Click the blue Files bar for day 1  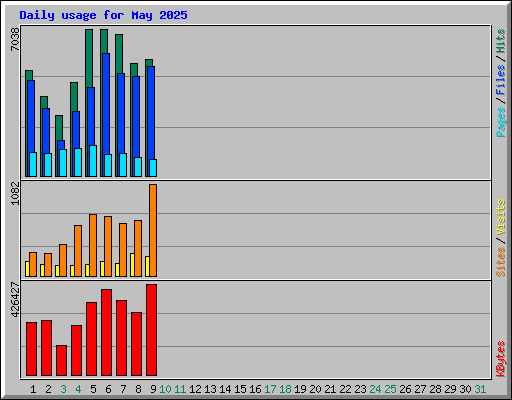[31, 116]
